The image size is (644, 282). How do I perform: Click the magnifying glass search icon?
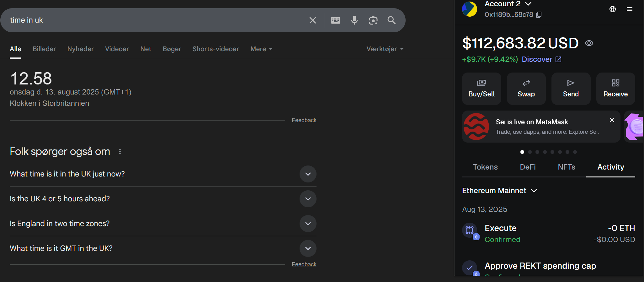click(x=391, y=20)
